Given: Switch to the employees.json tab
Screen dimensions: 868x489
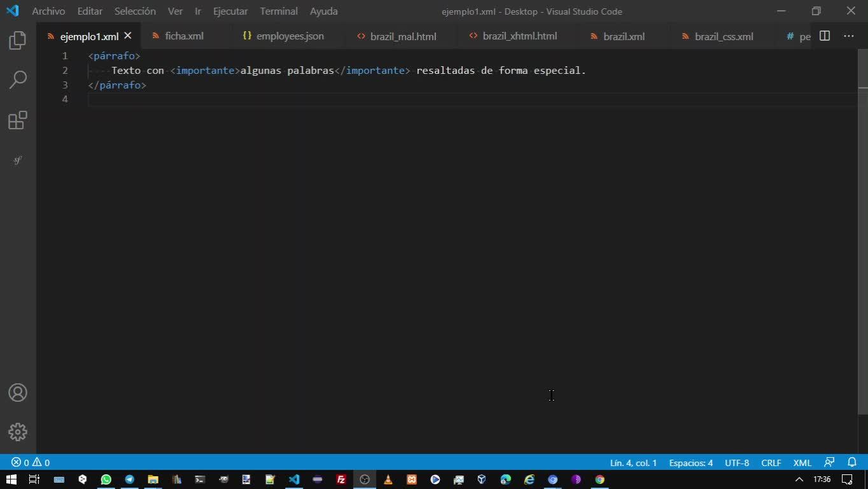Looking at the screenshot, I should (x=290, y=36).
